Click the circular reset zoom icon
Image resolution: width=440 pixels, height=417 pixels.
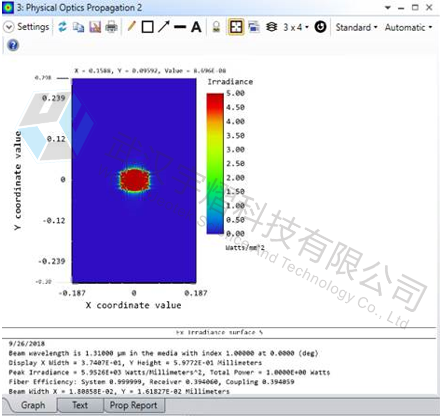coord(320,27)
